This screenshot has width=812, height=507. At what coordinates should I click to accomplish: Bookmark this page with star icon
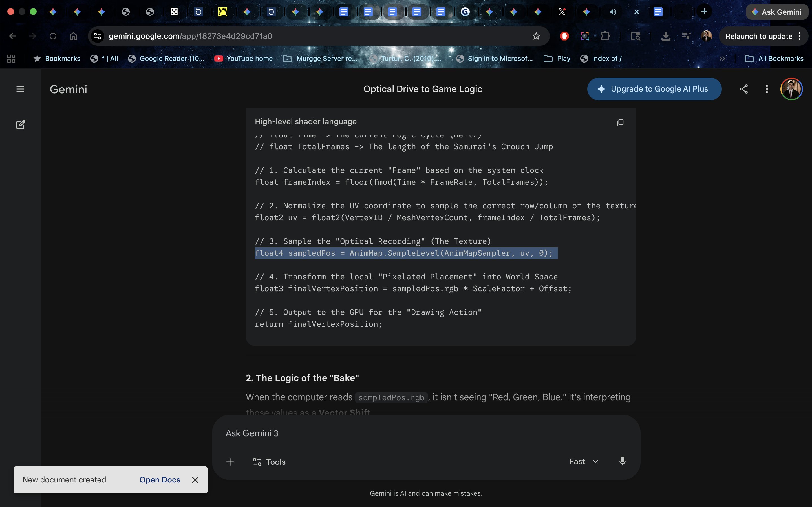(x=536, y=36)
